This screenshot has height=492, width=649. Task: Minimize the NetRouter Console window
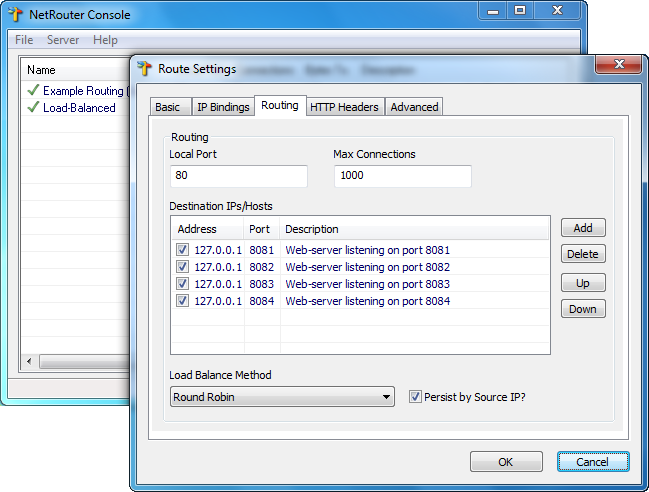pos(493,10)
